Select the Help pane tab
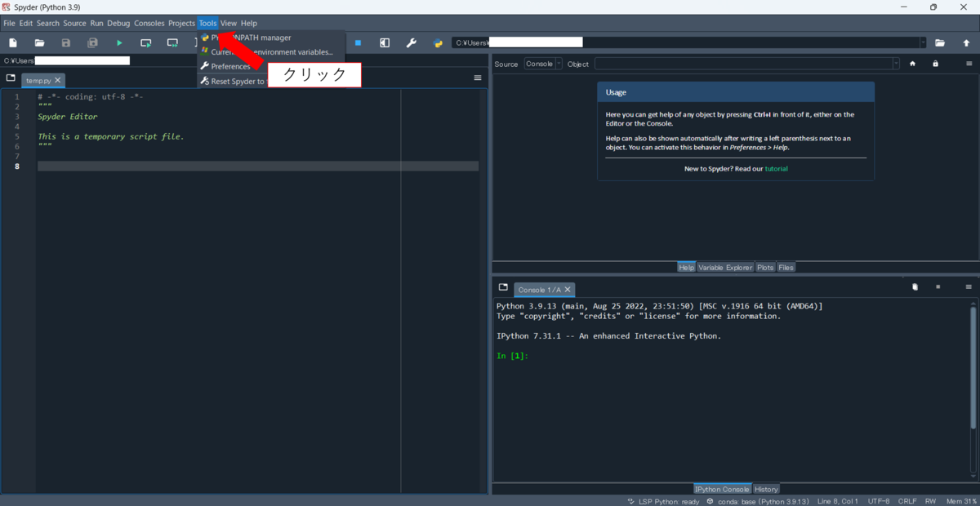The width and height of the screenshot is (980, 506). (686, 268)
